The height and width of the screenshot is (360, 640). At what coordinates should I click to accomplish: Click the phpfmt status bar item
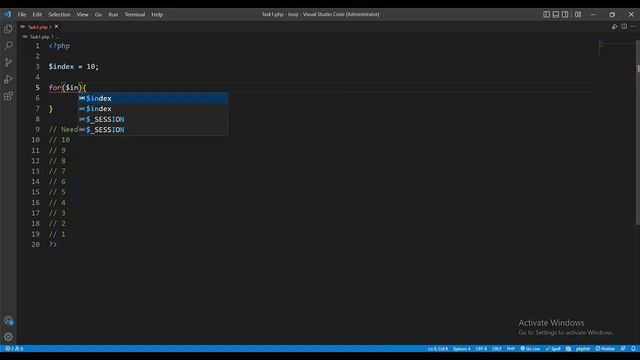coord(583,349)
